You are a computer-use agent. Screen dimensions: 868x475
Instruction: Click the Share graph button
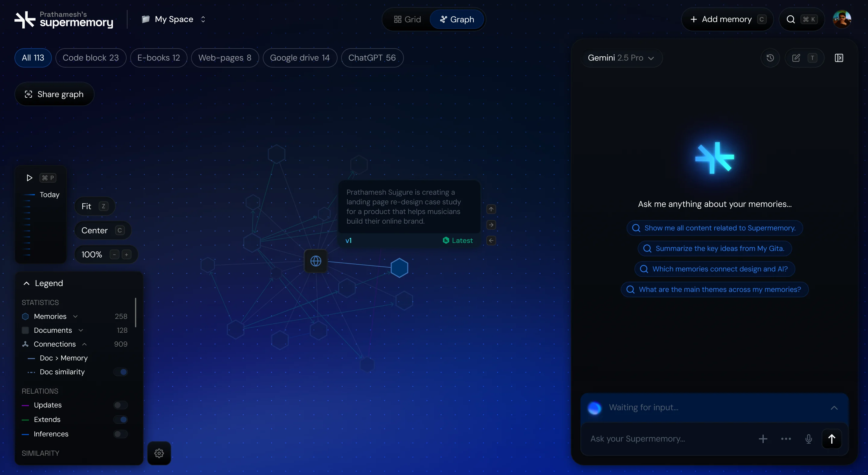coord(54,94)
